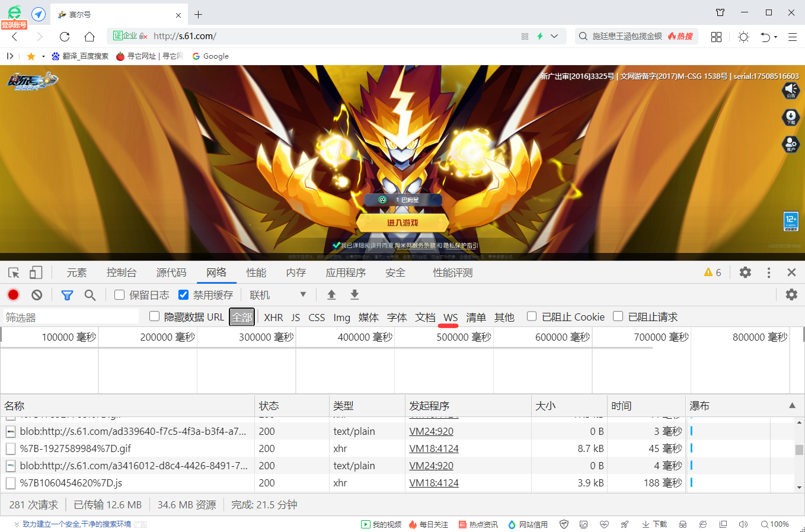Image resolution: width=805 pixels, height=532 pixels.
Task: Click the game download icon on right
Action: pyautogui.click(x=791, y=117)
